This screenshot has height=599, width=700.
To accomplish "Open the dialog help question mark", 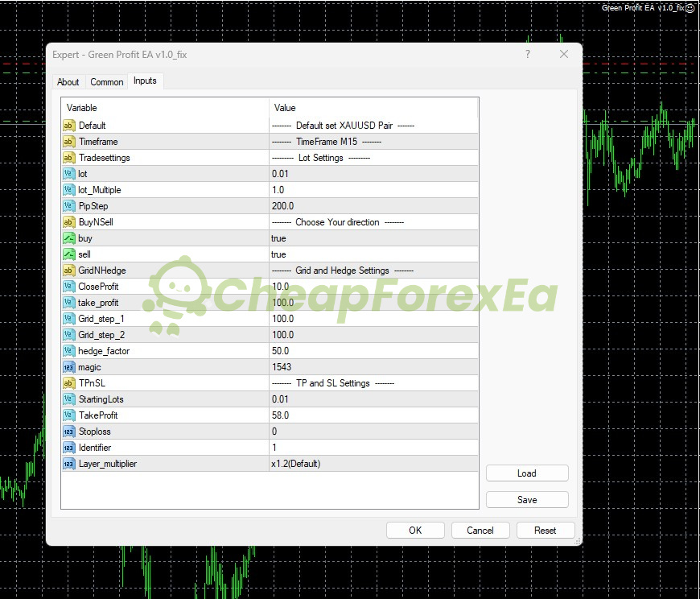I will tap(528, 54).
